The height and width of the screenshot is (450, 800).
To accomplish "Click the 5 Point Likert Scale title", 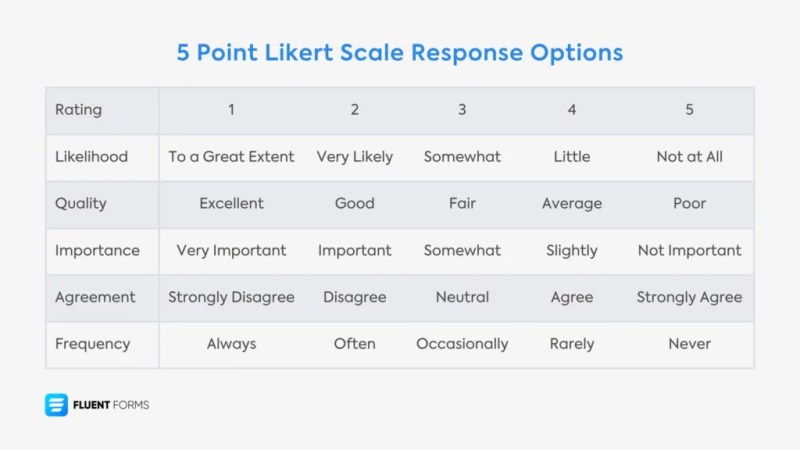I will pyautogui.click(x=399, y=53).
